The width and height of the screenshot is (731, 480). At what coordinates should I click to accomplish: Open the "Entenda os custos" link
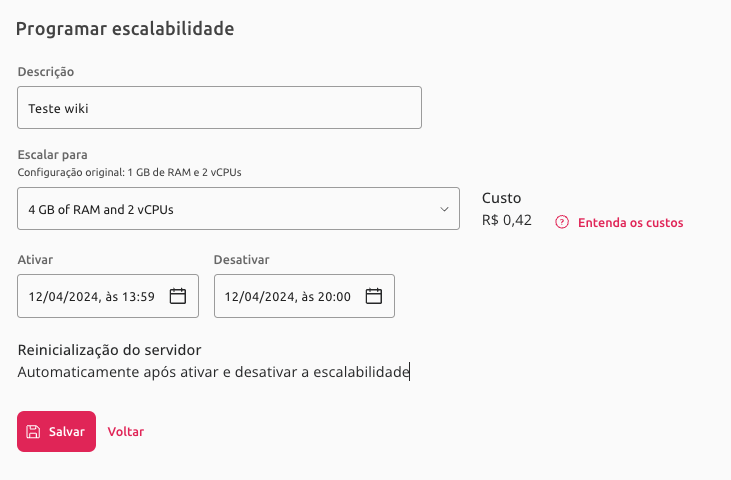point(630,222)
